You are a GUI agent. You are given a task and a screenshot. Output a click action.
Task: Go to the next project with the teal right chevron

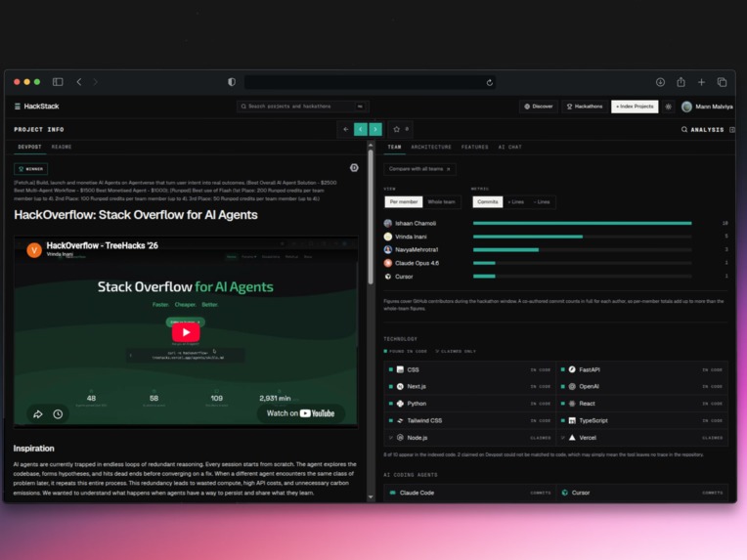tap(375, 129)
